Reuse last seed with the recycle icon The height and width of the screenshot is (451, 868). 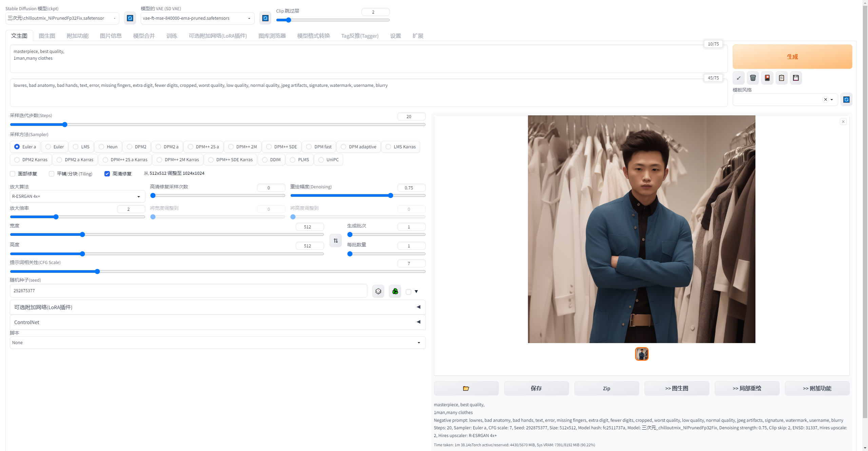(x=395, y=291)
